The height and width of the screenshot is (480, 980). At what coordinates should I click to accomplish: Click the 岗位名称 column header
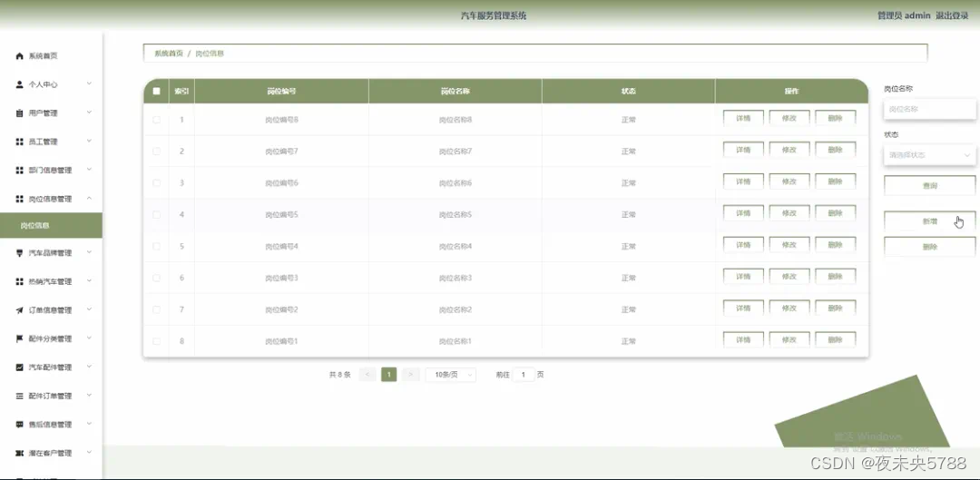(455, 92)
